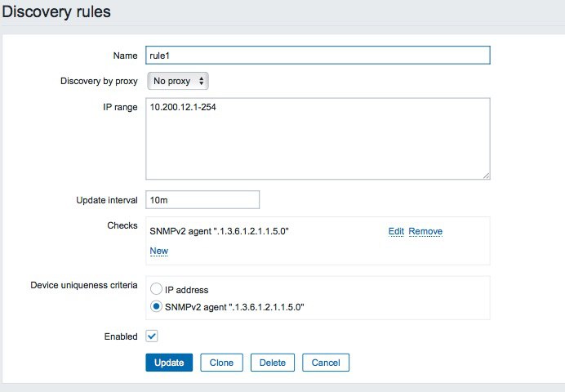Edit the SNMPv2 agent check
Image resolution: width=565 pixels, height=392 pixels.
click(396, 231)
